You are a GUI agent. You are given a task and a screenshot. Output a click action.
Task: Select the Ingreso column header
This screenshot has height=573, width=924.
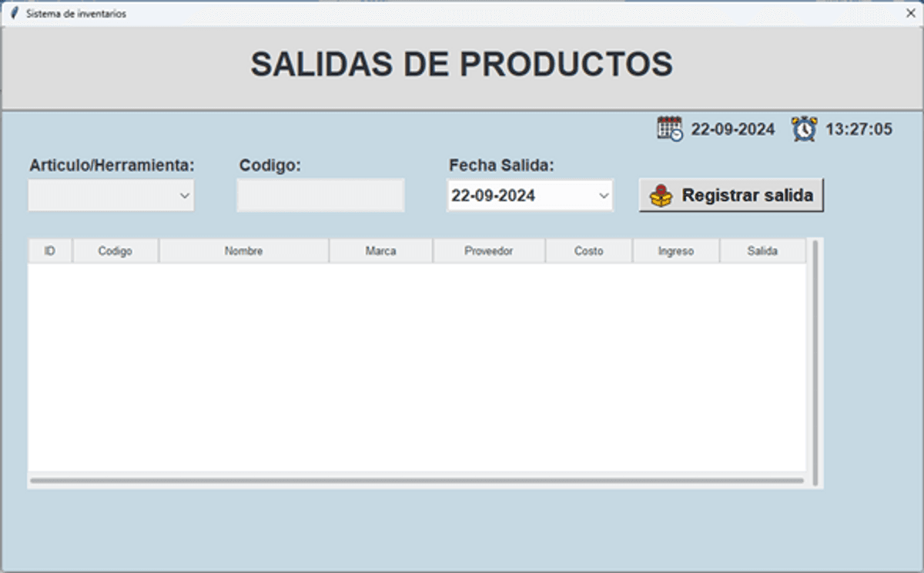coord(676,251)
